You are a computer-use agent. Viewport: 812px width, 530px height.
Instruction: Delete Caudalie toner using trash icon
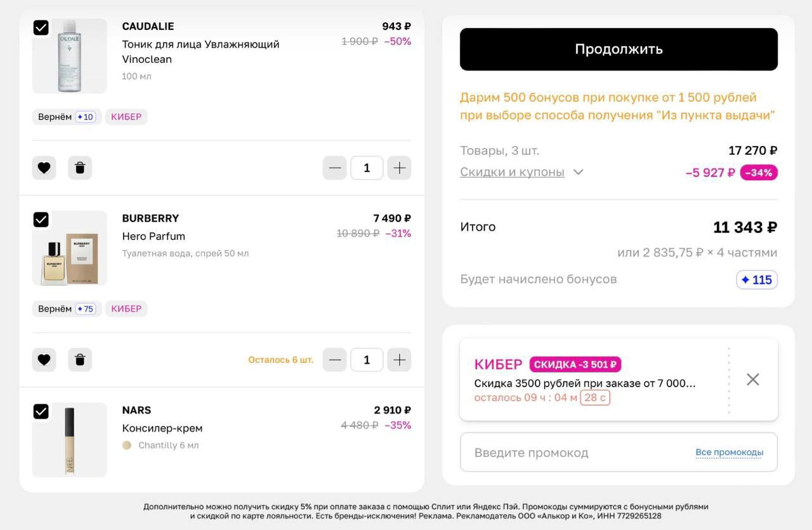[80, 168]
